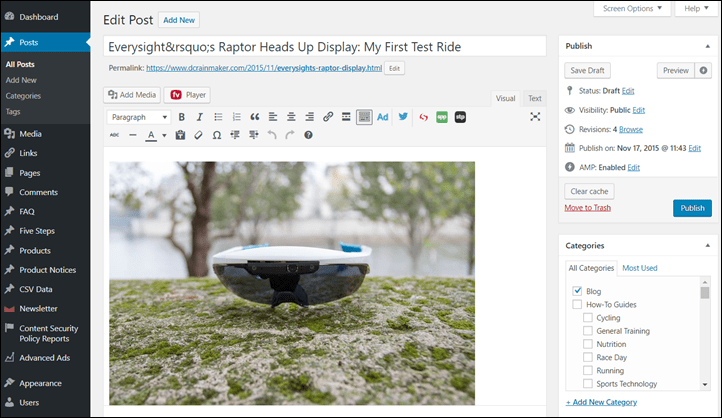Open Media in the sidebar menu
The height and width of the screenshot is (418, 722).
coord(30,134)
